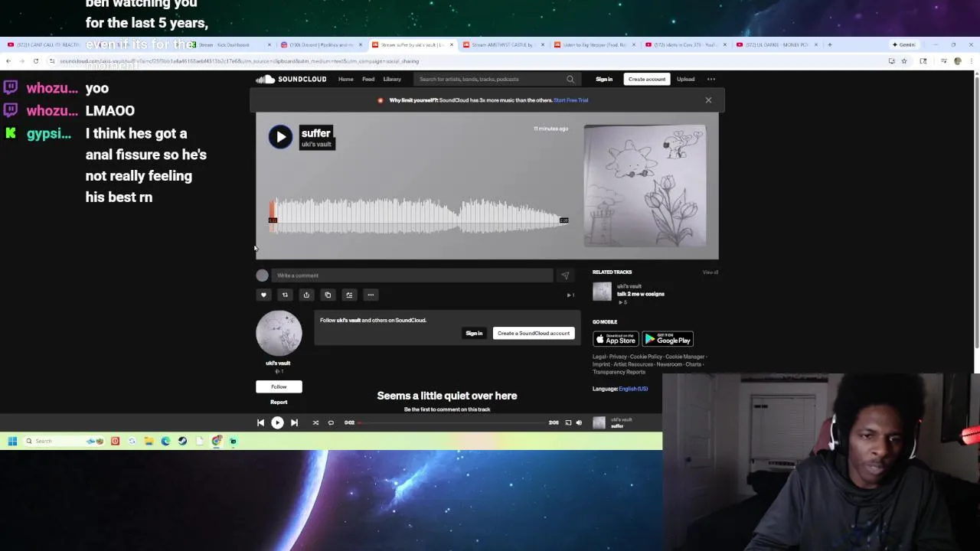Click the related track's artwork thumbnail

(x=603, y=292)
